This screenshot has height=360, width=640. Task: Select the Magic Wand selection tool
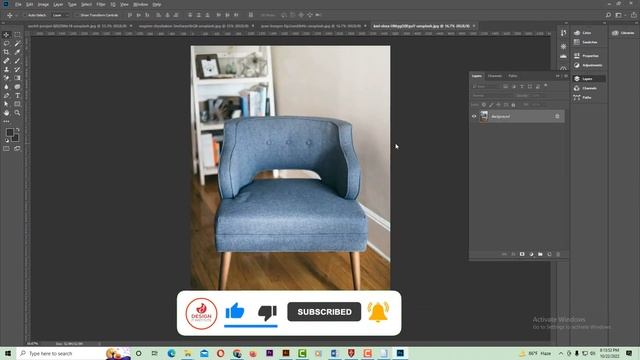(x=17, y=43)
